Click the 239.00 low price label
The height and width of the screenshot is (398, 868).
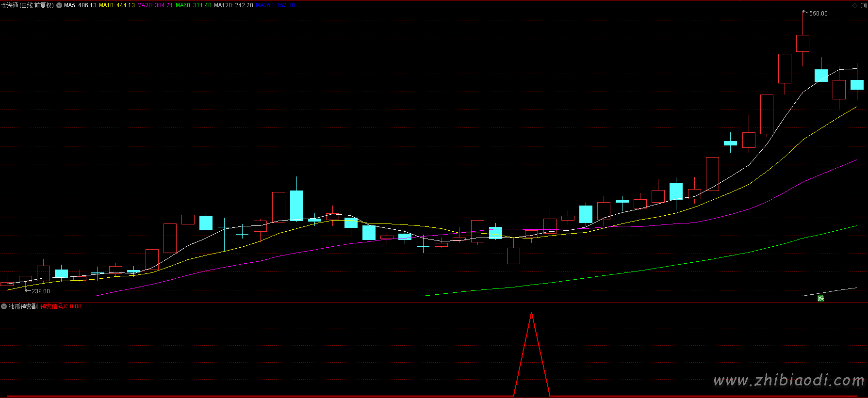click(x=41, y=291)
